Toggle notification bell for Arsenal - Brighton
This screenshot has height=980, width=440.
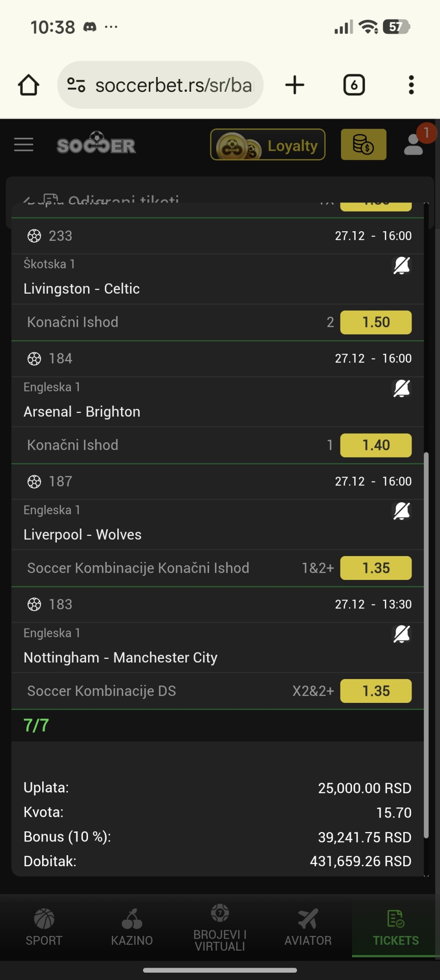click(401, 388)
